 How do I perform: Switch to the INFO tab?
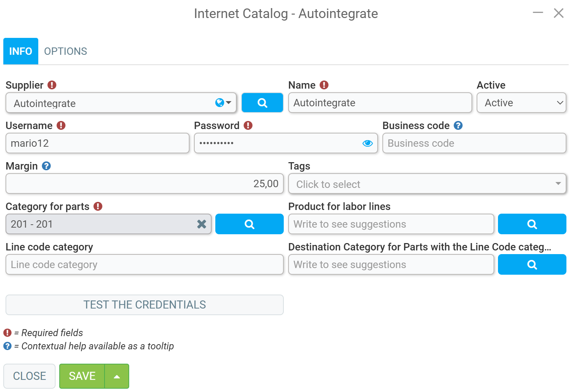point(21,51)
